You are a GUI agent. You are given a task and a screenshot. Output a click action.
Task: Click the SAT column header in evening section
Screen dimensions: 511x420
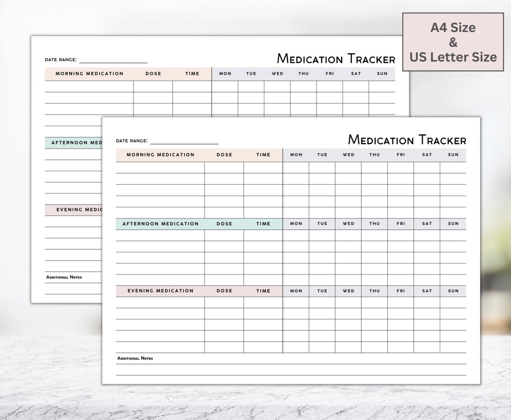click(x=427, y=291)
